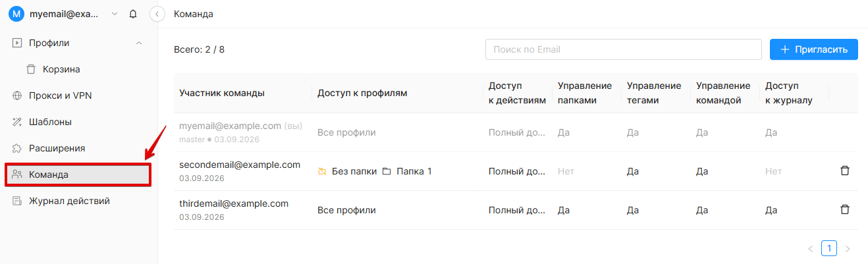Screen dimensions: 868x264
Task: Remove thirdemail@example.com using its trash icon
Action: coord(845,209)
